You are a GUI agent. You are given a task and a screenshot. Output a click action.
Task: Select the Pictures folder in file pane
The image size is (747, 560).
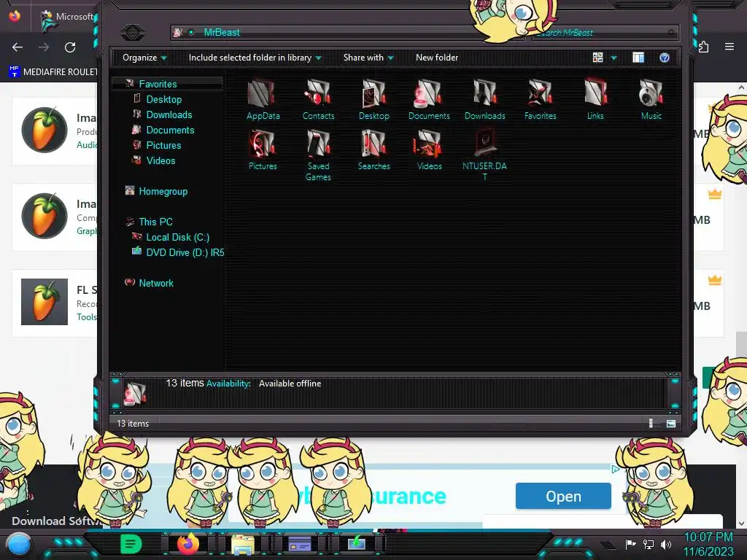[263, 149]
